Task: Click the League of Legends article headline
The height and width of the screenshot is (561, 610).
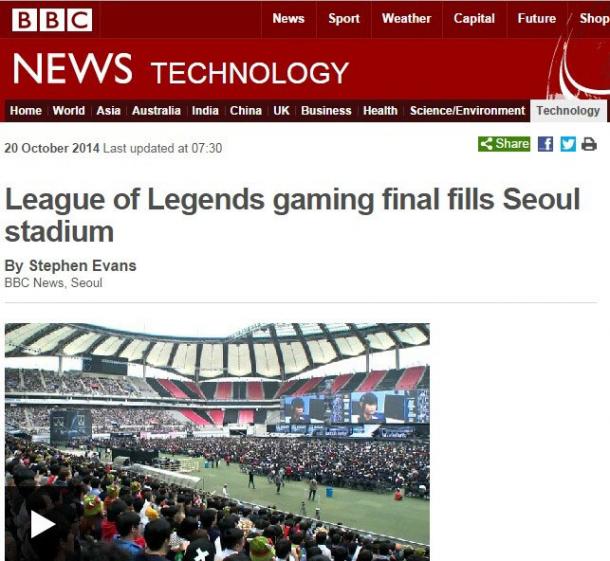Action: point(292,215)
